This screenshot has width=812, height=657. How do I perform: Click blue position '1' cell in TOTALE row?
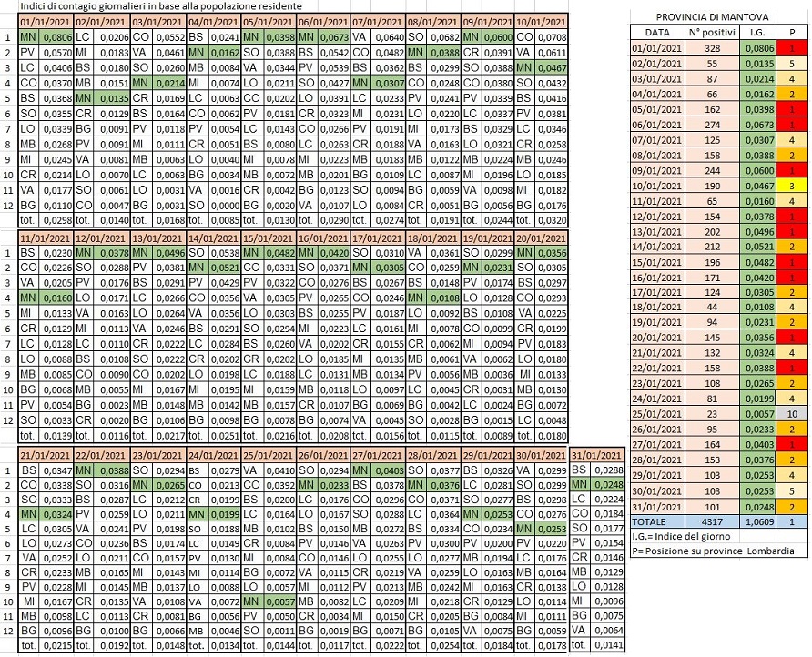coord(792,522)
